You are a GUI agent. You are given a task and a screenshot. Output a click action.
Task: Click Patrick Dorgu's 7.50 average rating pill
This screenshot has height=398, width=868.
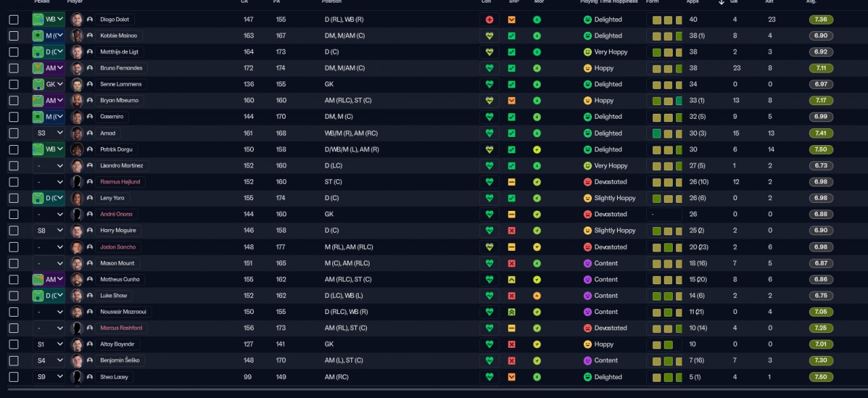pos(821,150)
